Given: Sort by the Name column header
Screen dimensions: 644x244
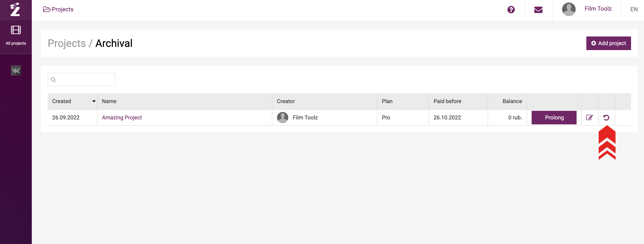Looking at the screenshot, I should pos(109,101).
